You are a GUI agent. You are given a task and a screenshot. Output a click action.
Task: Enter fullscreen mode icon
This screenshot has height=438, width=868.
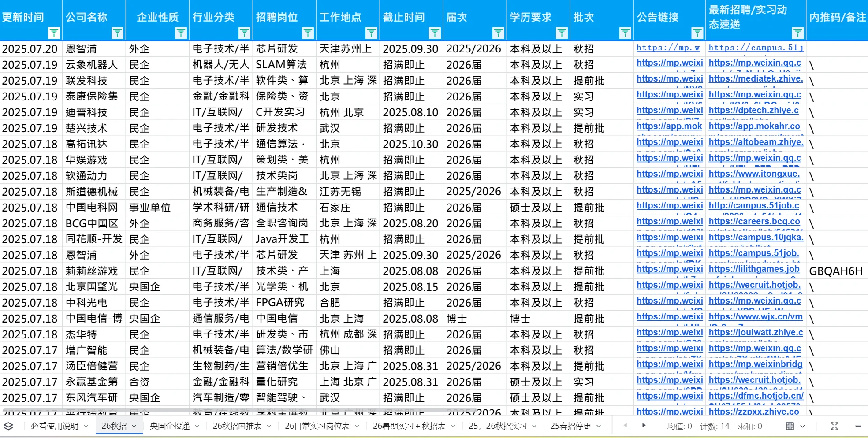[834, 426]
